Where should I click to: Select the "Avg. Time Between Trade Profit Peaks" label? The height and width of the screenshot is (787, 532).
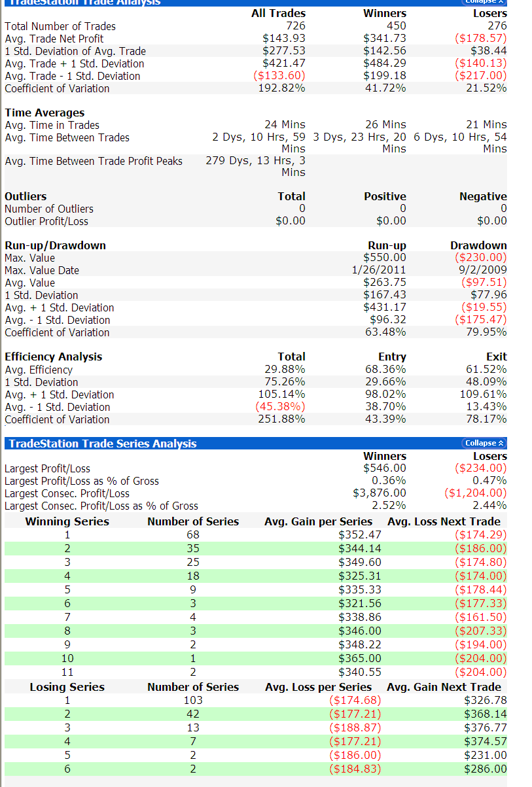(x=94, y=161)
